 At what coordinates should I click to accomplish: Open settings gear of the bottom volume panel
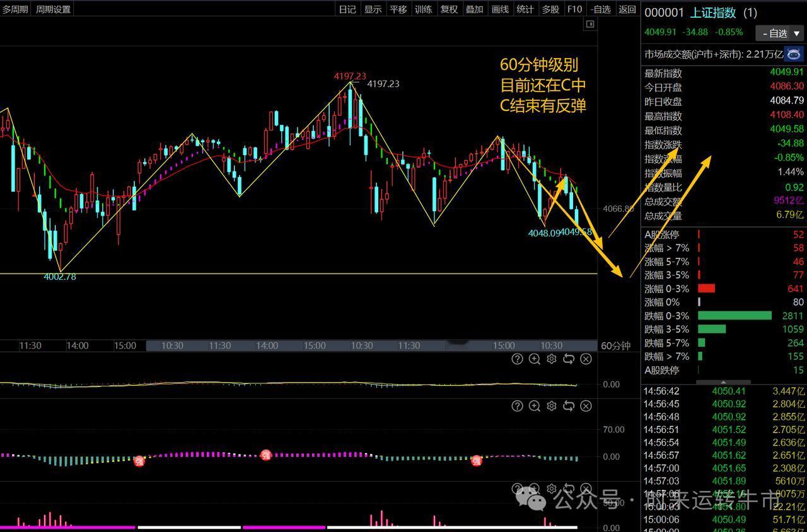552,489
